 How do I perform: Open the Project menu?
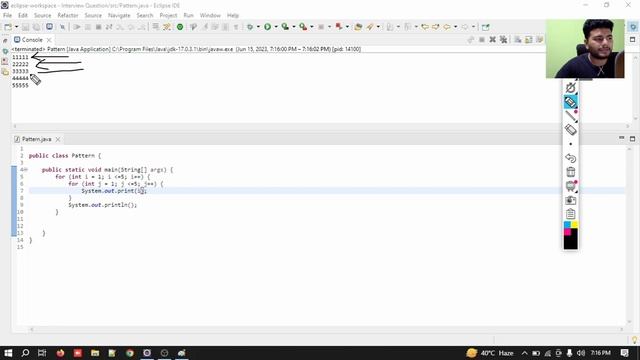point(168,15)
